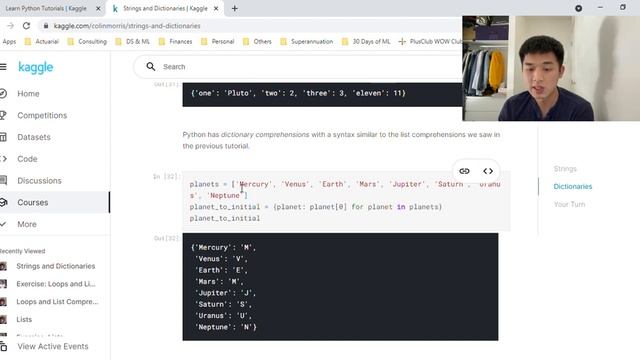Viewport: 640px width, 360px height.
Task: Open the PlusClub WOW Club bookmark
Action: coord(430,42)
